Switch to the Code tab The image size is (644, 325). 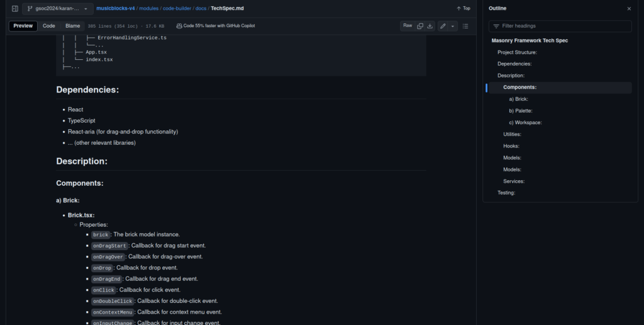pyautogui.click(x=49, y=26)
